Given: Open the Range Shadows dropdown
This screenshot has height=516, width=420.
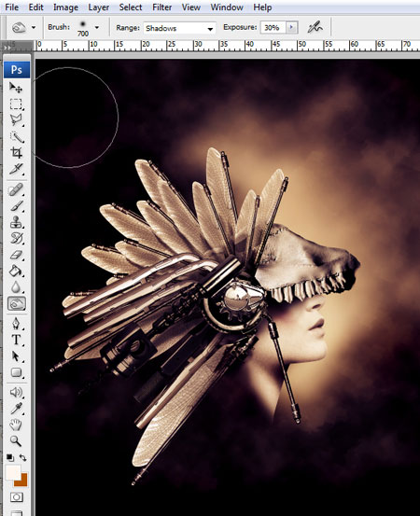Looking at the screenshot, I should 180,28.
